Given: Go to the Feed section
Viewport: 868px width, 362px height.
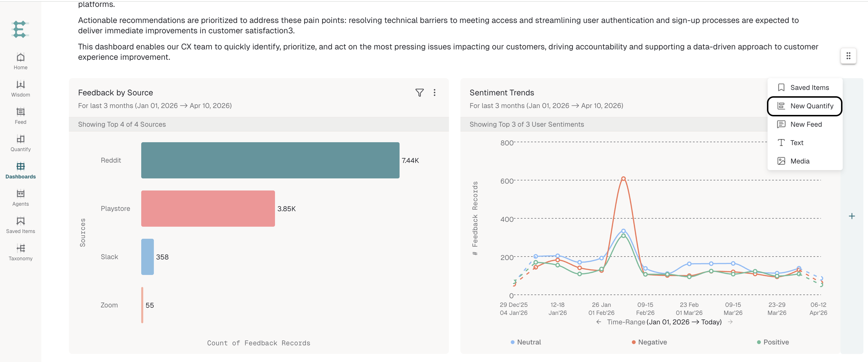Looking at the screenshot, I should pos(21,116).
